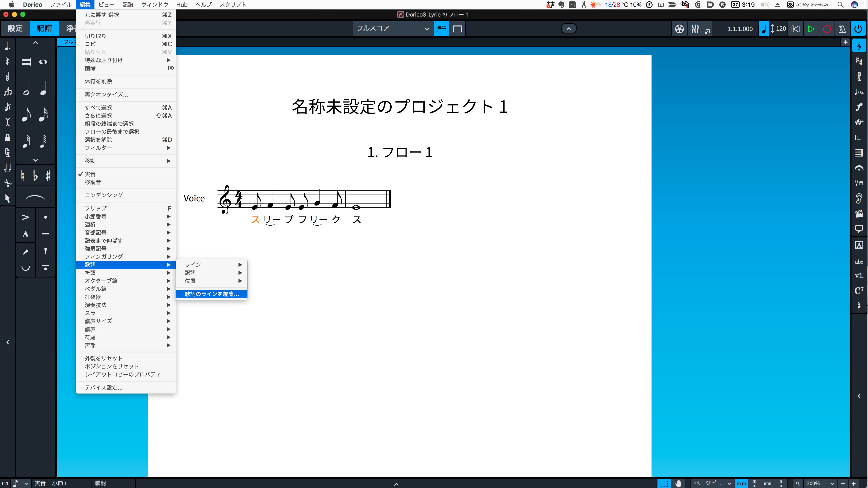This screenshot has height=488, width=868.
Task: Collapse the left notes panel
Action: pos(7,342)
